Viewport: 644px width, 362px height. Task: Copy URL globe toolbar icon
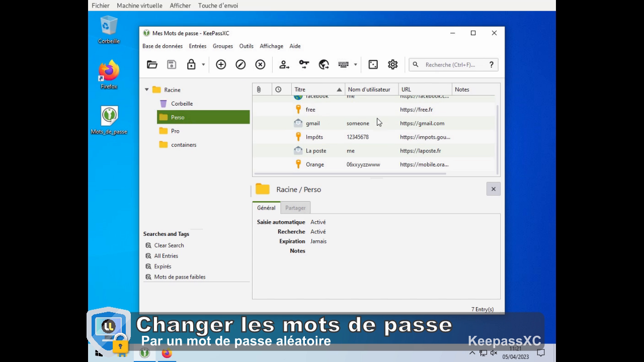coord(324,64)
